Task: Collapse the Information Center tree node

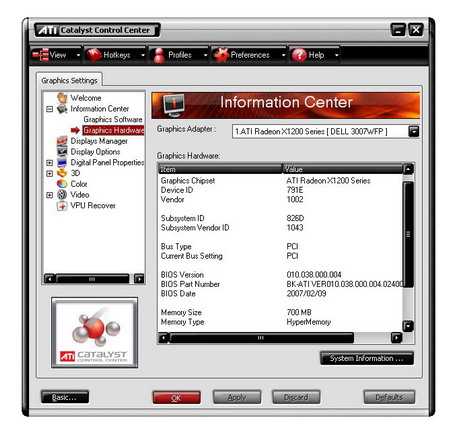Action: [50, 109]
